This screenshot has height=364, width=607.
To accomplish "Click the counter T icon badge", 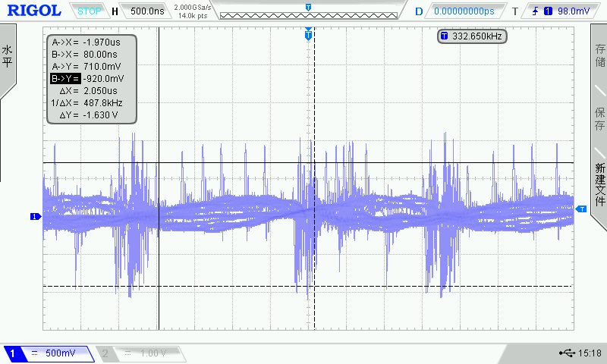I will (444, 36).
